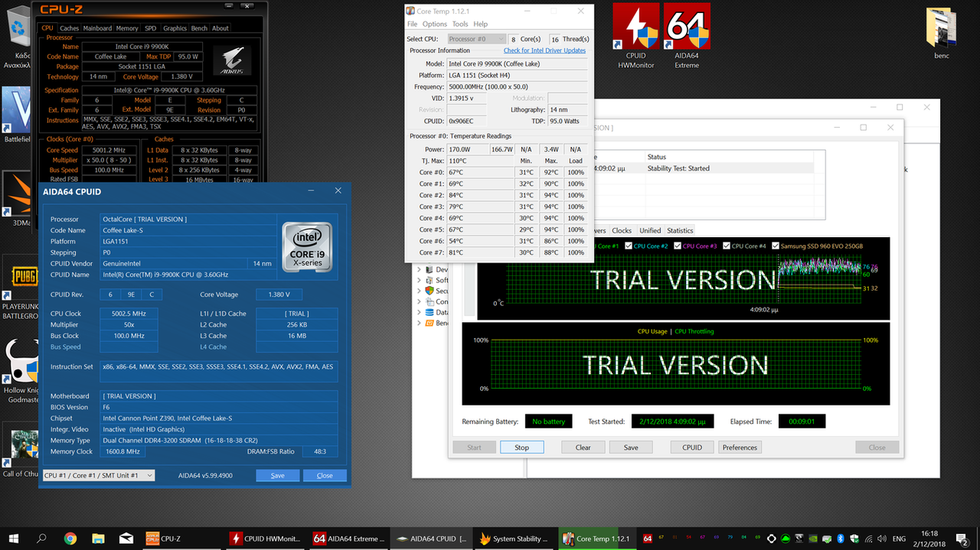Launch 3DMark desktop shortcut
The image size is (980, 550).
pos(17,199)
